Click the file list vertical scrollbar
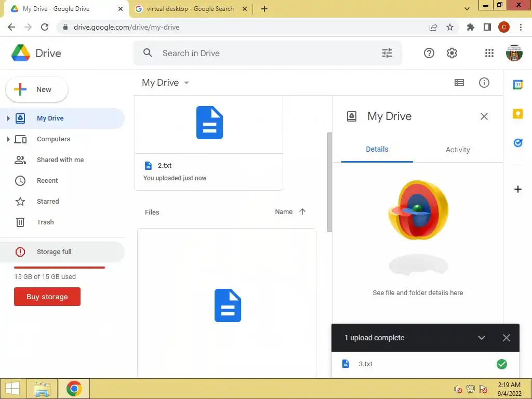Screen dimensions: 532x399 (x=329, y=182)
